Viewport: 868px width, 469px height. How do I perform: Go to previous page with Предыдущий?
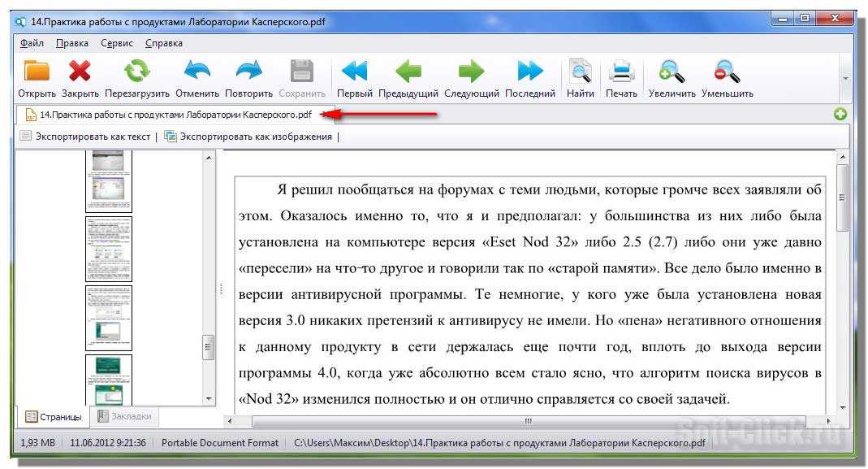click(x=408, y=72)
